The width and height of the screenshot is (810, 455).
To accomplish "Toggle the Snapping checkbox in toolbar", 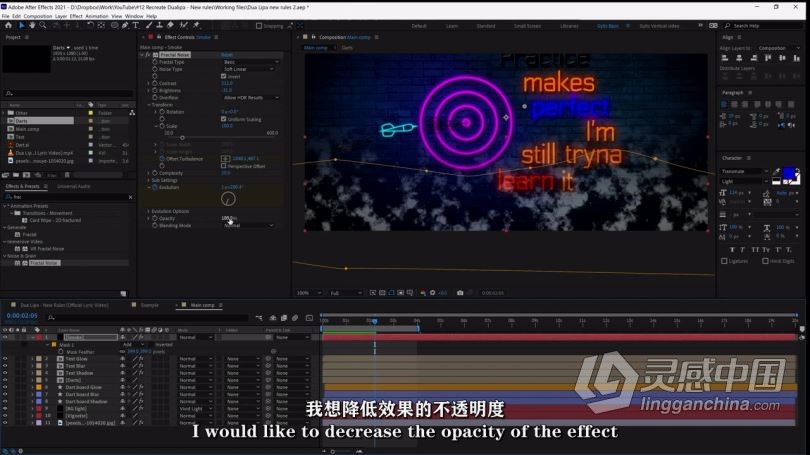I will tap(259, 26).
